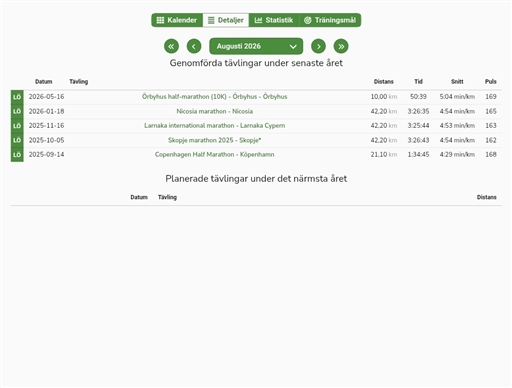Click the LÖ badge for 2026-05-16
This screenshot has height=388, width=512.
tap(17, 97)
